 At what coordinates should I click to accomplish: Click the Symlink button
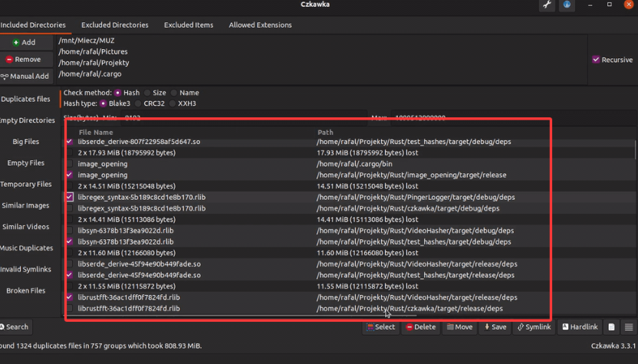tap(534, 327)
